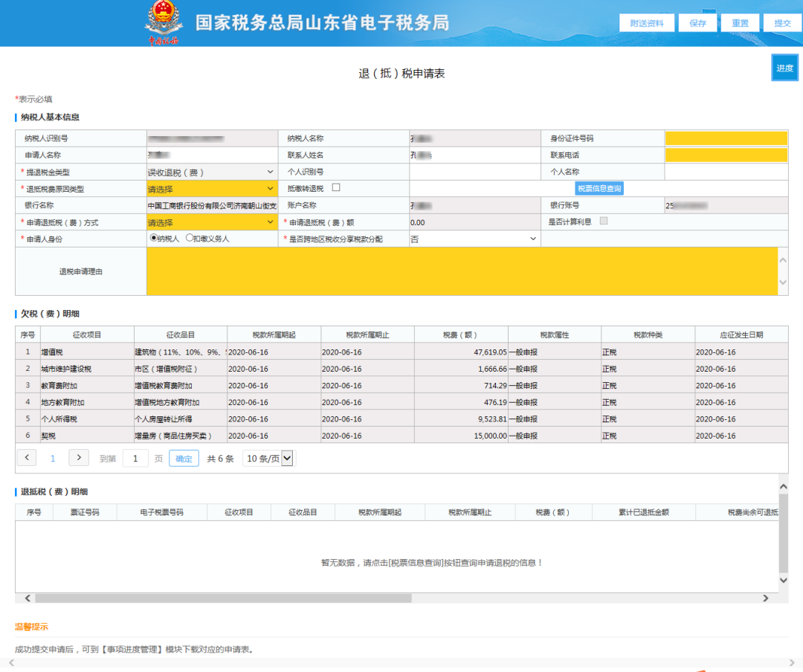Confirm page jump with 确定
The image size is (803, 672).
click(x=184, y=459)
